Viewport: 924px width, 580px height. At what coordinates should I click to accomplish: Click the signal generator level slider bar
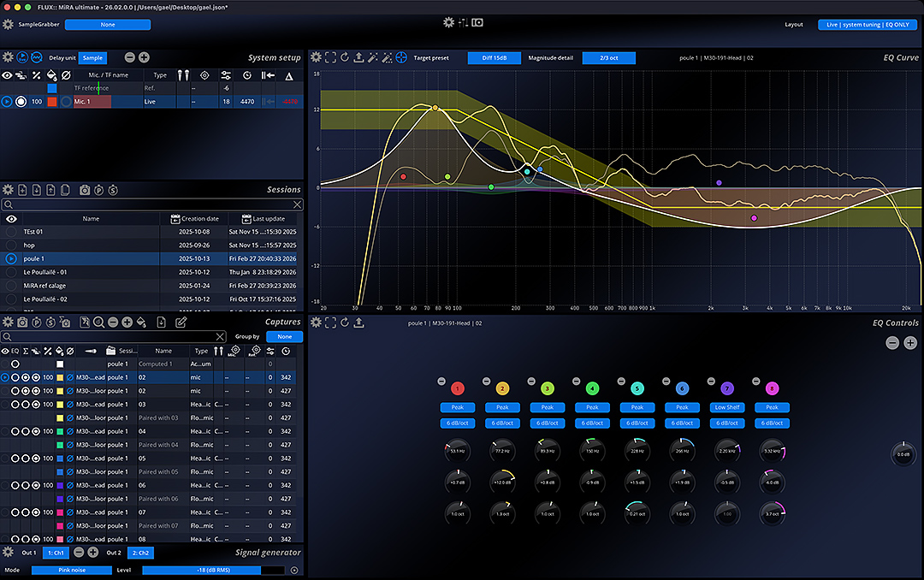click(214, 570)
